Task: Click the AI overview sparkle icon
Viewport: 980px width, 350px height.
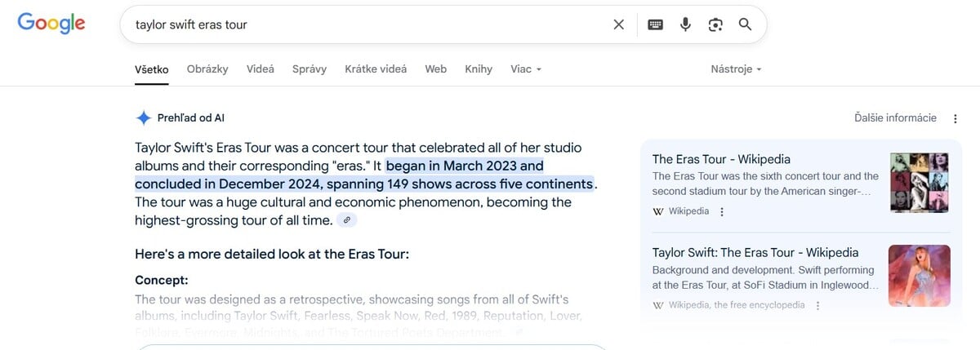Action: [x=144, y=117]
